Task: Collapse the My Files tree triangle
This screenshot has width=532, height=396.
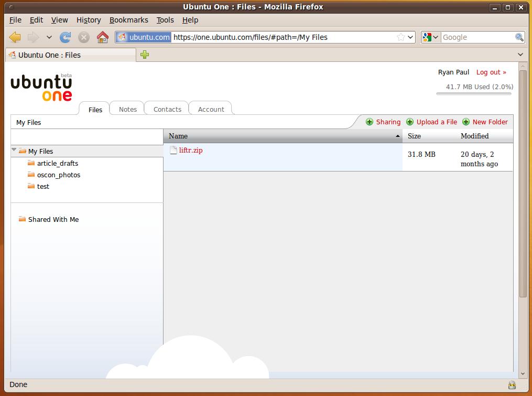Action: (14, 149)
